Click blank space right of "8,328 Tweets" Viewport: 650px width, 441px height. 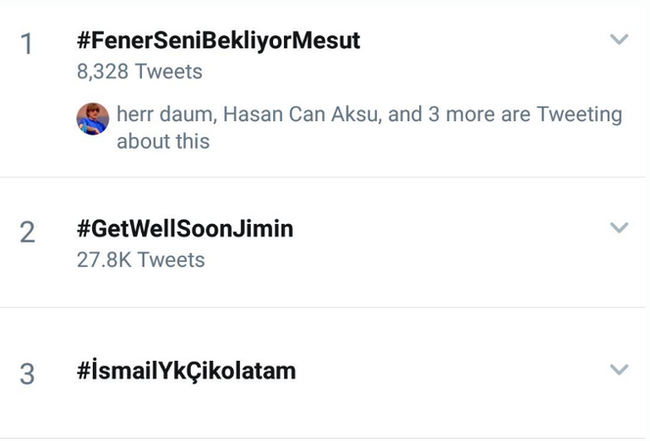coord(400,71)
